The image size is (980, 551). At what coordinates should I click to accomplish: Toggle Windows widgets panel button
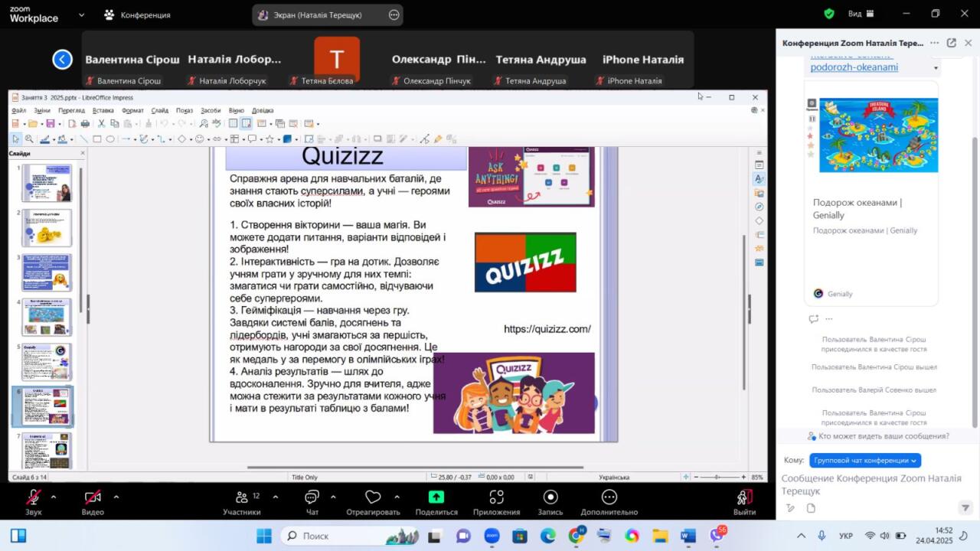[19, 535]
